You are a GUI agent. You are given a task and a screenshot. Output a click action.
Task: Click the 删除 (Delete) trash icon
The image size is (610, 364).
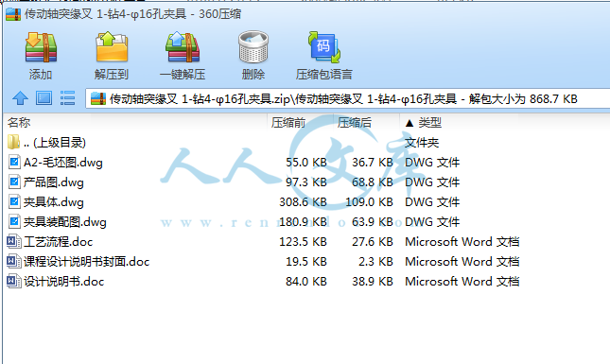coord(253,47)
